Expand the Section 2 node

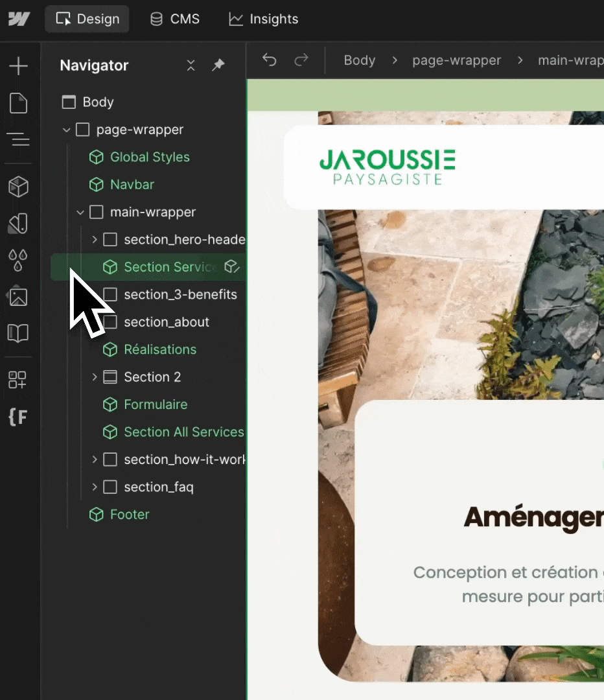pyautogui.click(x=94, y=377)
